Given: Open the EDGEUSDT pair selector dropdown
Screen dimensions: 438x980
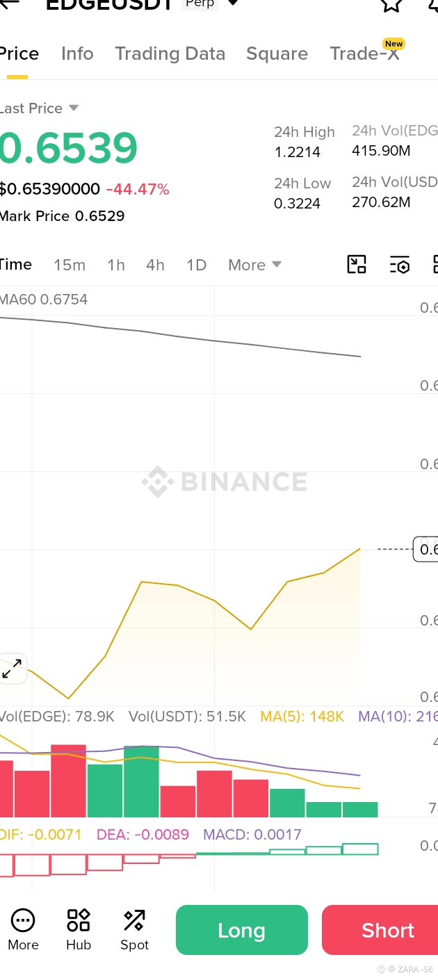Looking at the screenshot, I should tap(233, 3).
